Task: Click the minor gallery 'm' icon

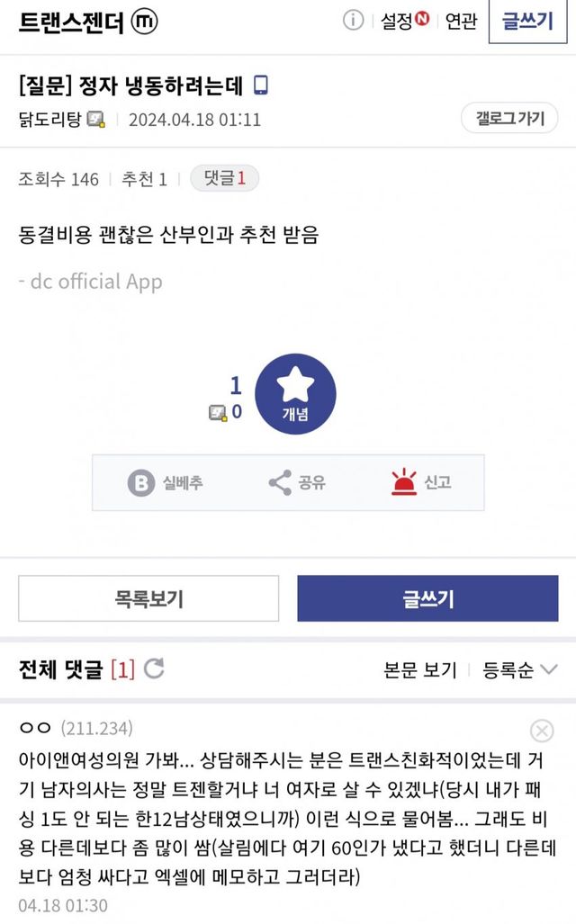Action: 144,21
